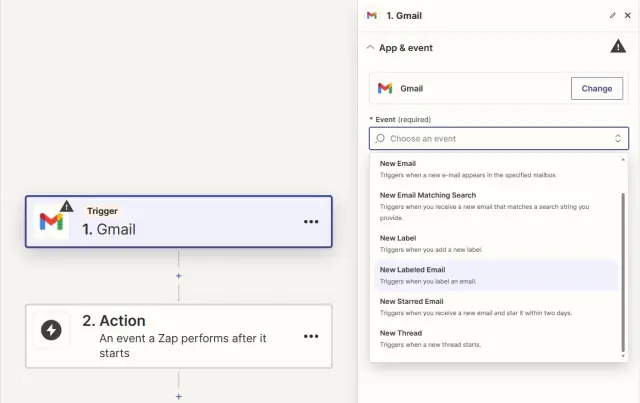The image size is (640, 403).
Task: Click the lightning bolt Action icon
Action: [51, 329]
